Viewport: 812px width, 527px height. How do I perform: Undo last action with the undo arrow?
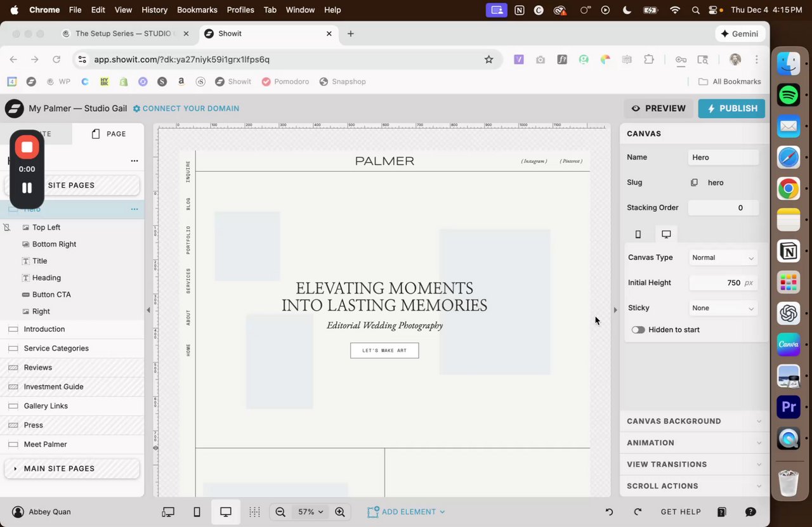pos(609,512)
